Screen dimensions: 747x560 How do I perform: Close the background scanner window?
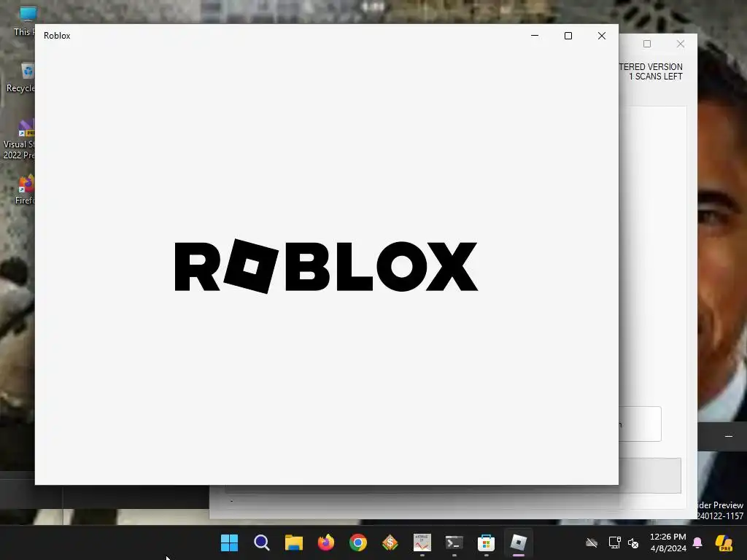pyautogui.click(x=681, y=44)
